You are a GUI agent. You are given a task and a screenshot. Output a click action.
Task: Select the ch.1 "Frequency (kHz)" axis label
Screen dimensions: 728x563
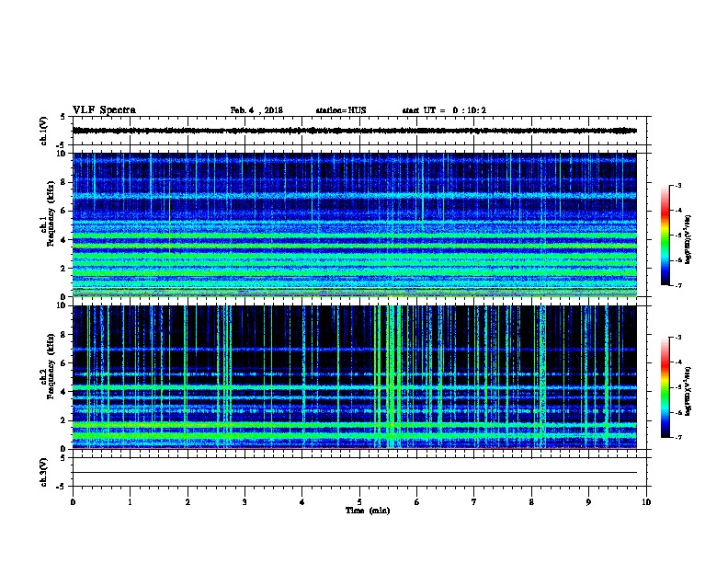coord(51,213)
